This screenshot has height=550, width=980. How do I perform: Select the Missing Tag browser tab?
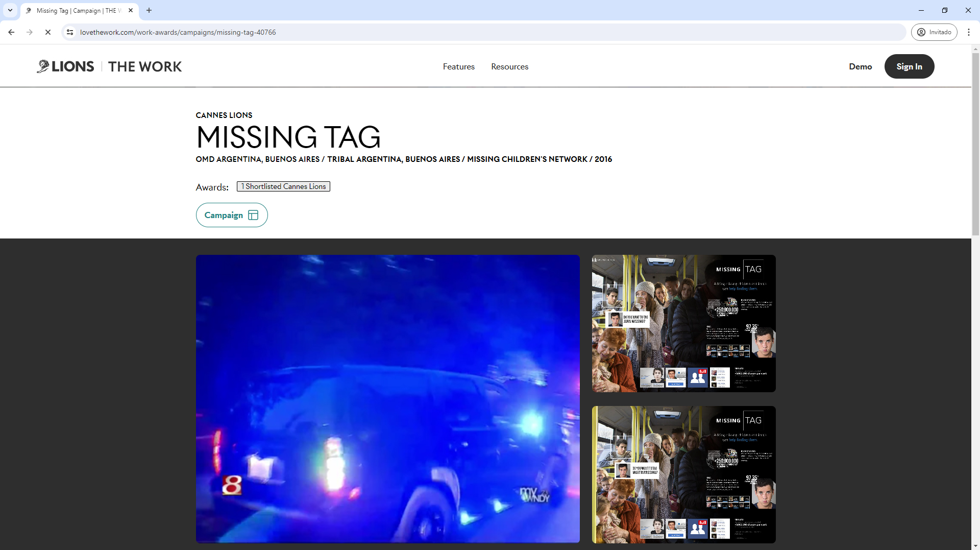[77, 10]
